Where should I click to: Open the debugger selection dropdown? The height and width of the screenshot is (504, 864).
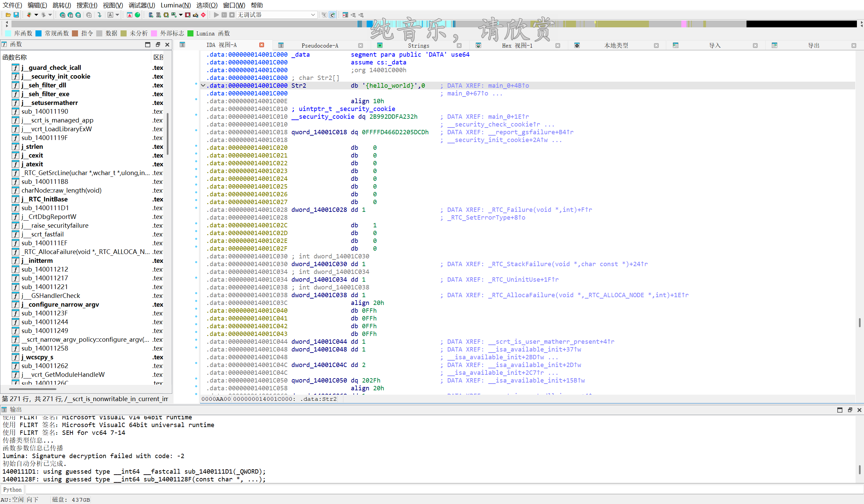pos(313,15)
